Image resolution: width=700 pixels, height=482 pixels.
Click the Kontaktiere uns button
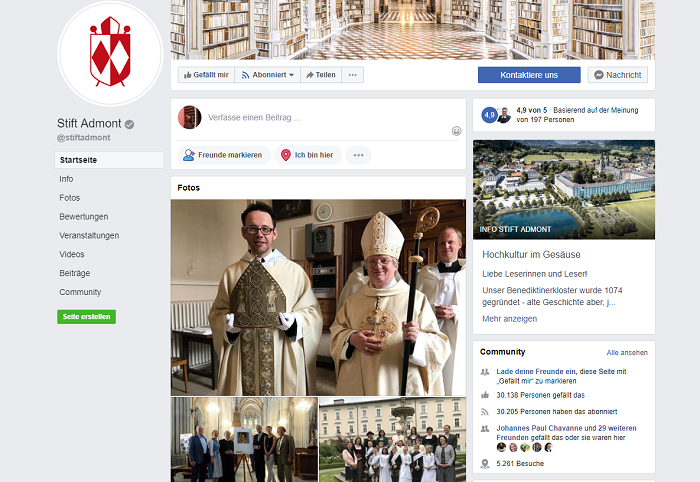pyautogui.click(x=529, y=75)
